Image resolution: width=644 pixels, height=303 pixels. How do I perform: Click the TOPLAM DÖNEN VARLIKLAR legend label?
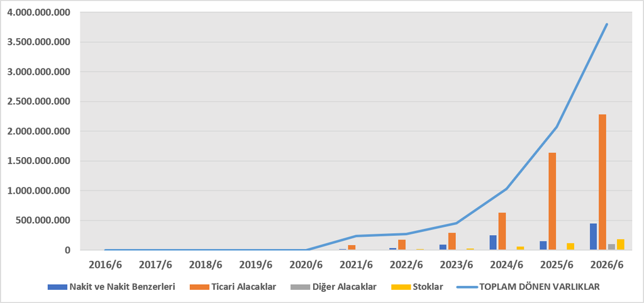pyautogui.click(x=539, y=287)
